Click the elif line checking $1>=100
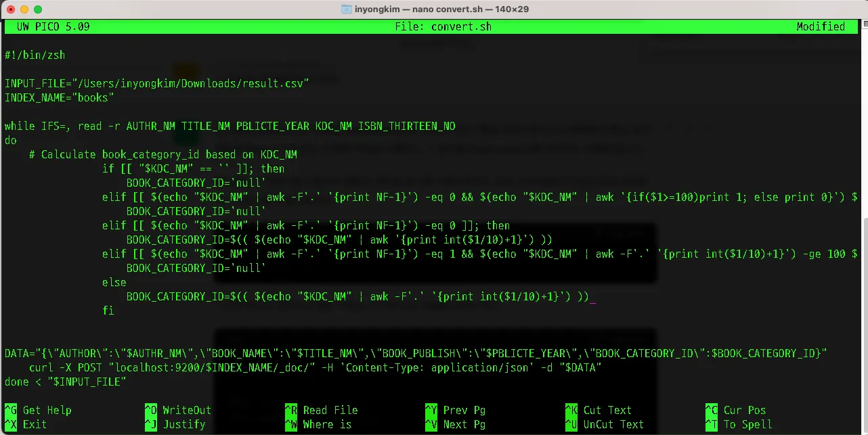This screenshot has width=868, height=435. [x=480, y=197]
